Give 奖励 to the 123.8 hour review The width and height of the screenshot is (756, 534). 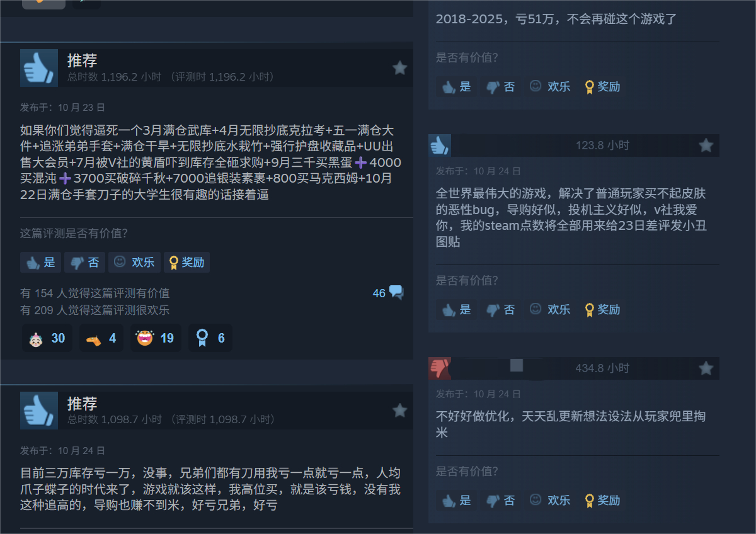[602, 310]
